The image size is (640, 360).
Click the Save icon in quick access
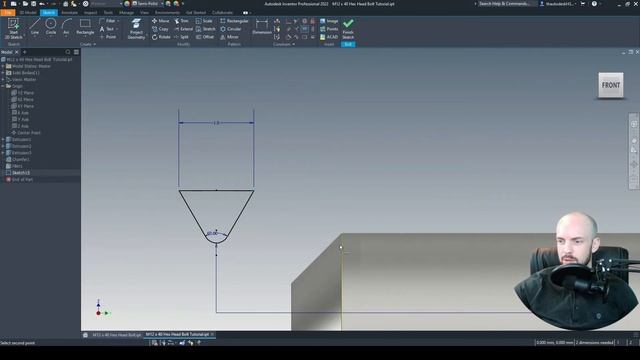[34, 4]
